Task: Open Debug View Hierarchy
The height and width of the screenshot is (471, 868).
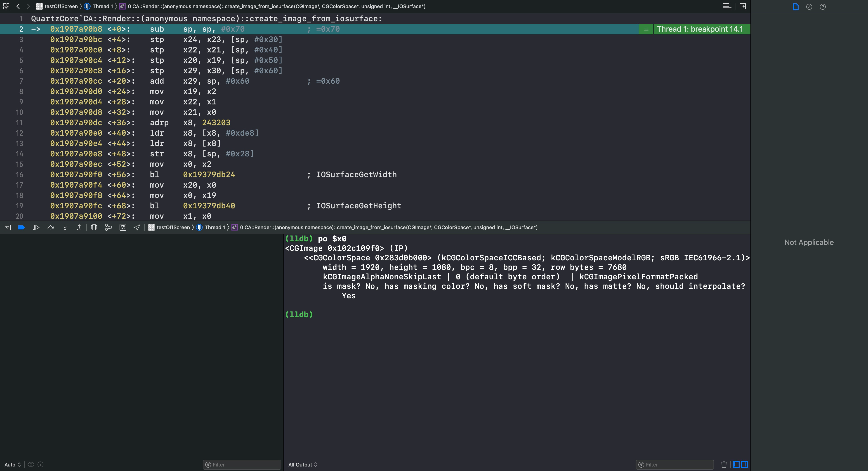Action: tap(94, 227)
